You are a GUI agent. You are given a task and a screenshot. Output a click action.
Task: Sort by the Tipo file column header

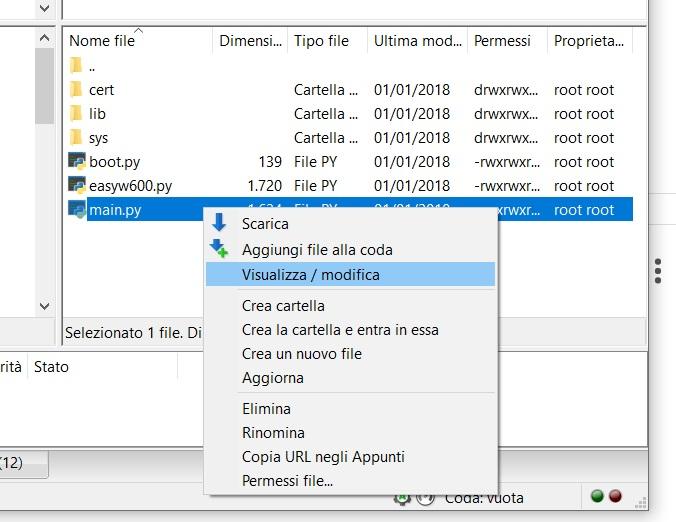point(328,41)
